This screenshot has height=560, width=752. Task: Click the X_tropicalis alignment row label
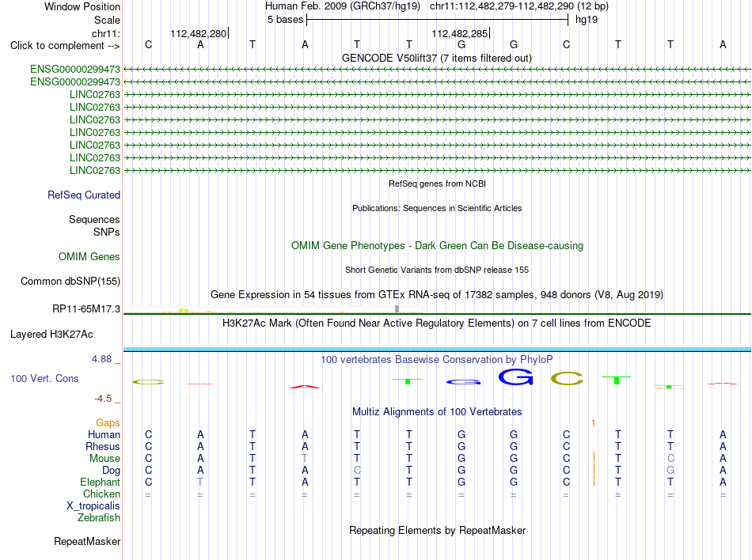93,506
